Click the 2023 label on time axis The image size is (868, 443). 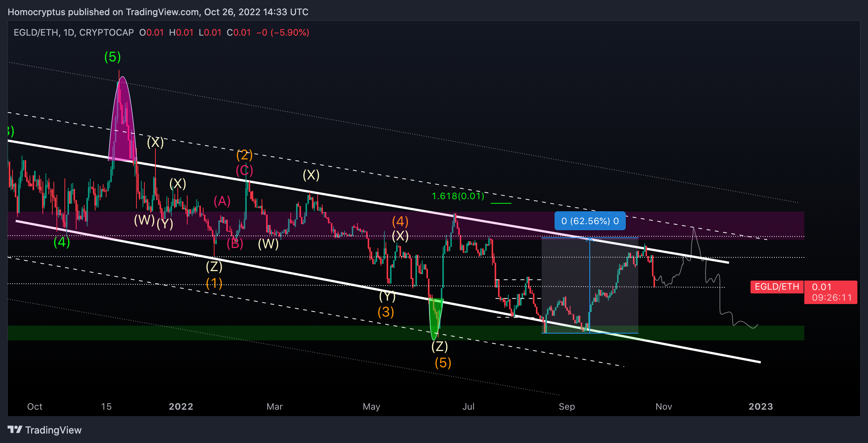pos(761,406)
